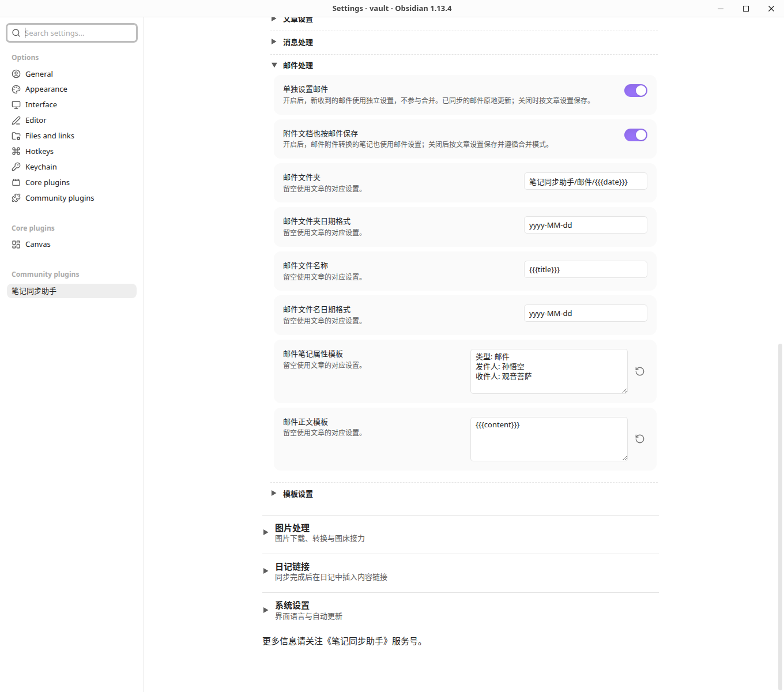This screenshot has width=784, height=692.
Task: Click the General settings icon
Action: click(x=16, y=74)
